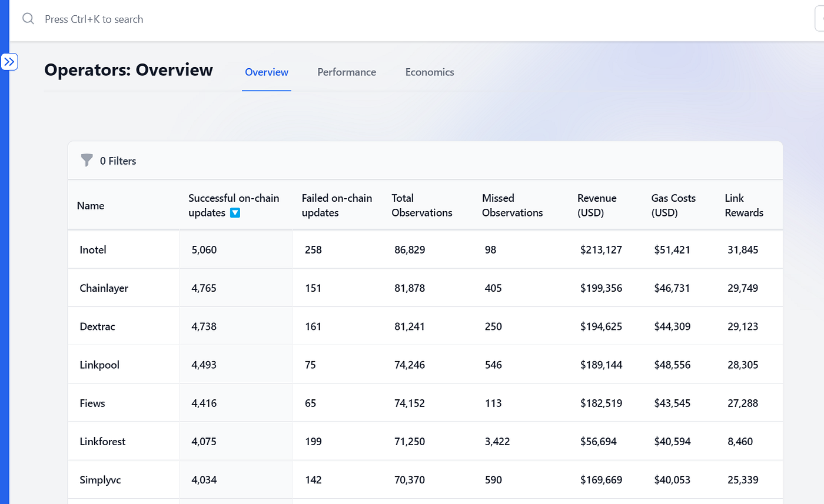Click Inotel's $213,127 revenue value
Screen dimensions: 824x504
tap(601, 250)
